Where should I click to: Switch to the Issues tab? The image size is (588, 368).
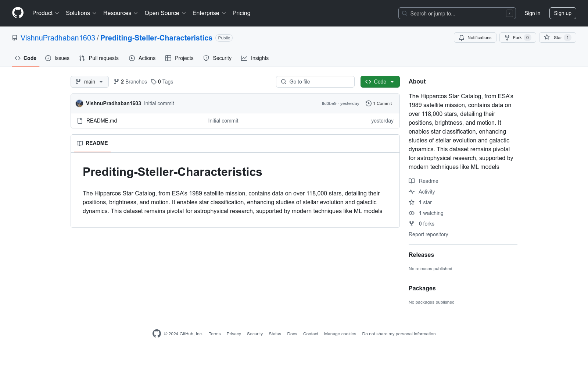tap(57, 58)
